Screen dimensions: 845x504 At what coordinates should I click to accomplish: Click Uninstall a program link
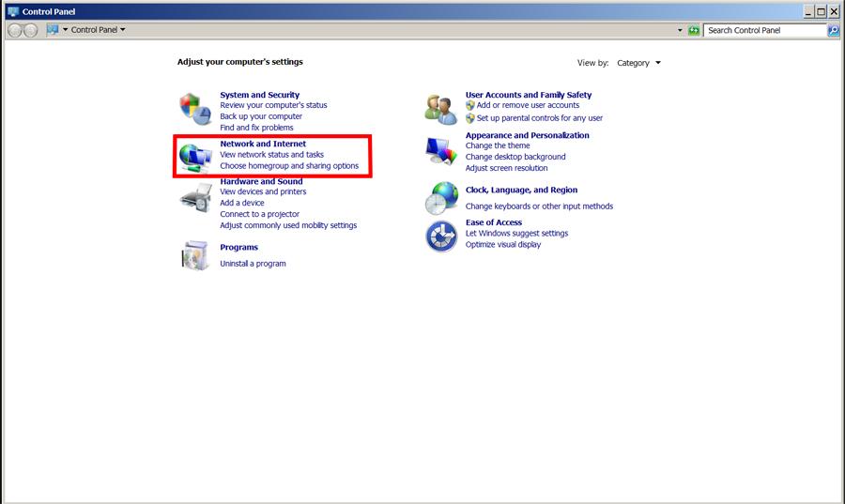pyautogui.click(x=253, y=264)
